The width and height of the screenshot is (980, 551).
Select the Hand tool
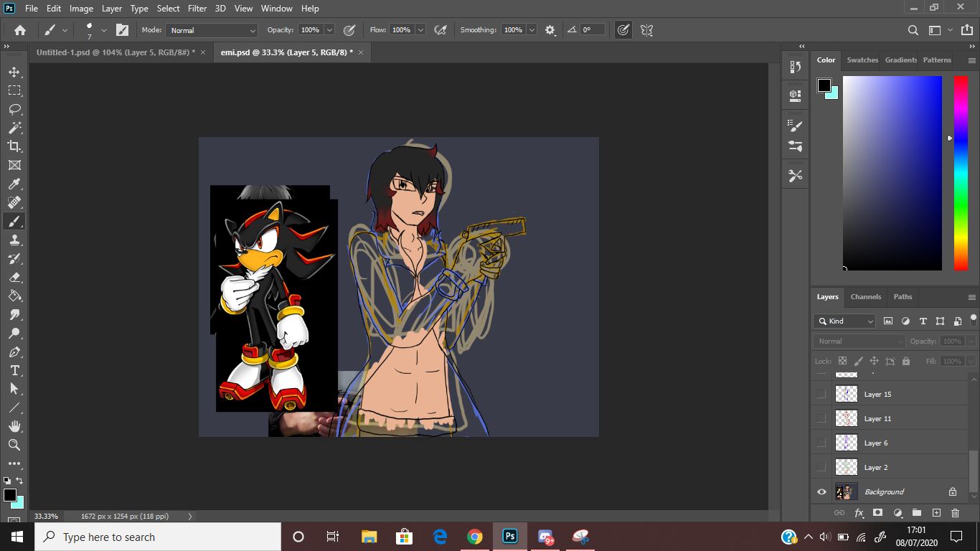pyautogui.click(x=14, y=426)
